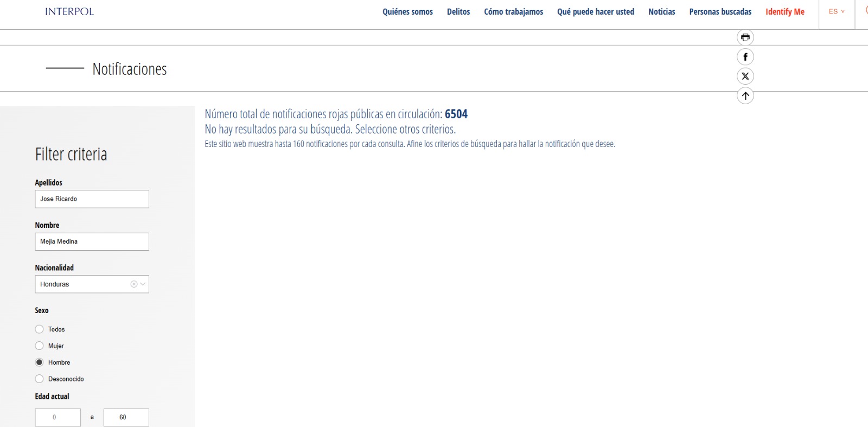Share page via X icon

click(745, 77)
